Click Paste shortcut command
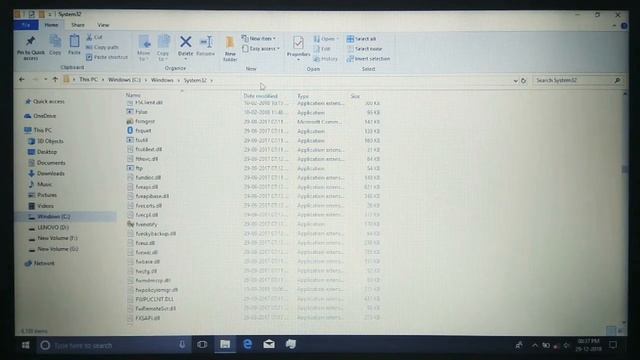 107,58
